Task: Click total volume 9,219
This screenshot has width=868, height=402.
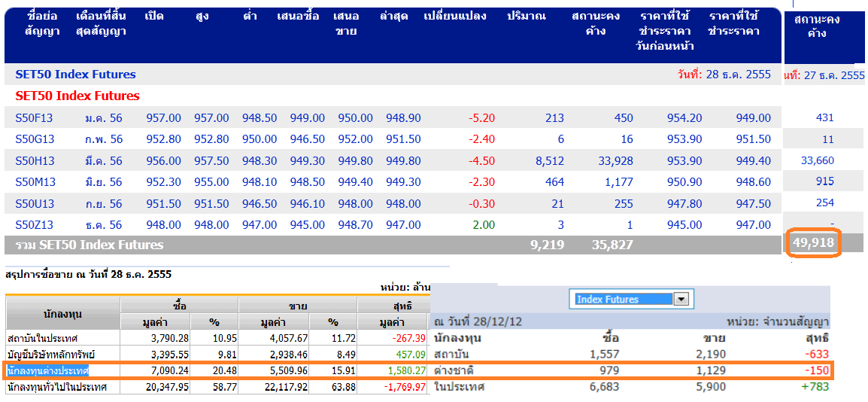Action: 547,244
